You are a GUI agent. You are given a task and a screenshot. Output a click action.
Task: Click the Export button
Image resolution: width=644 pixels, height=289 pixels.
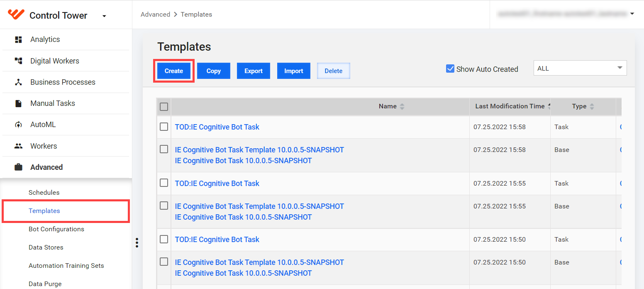coord(254,71)
